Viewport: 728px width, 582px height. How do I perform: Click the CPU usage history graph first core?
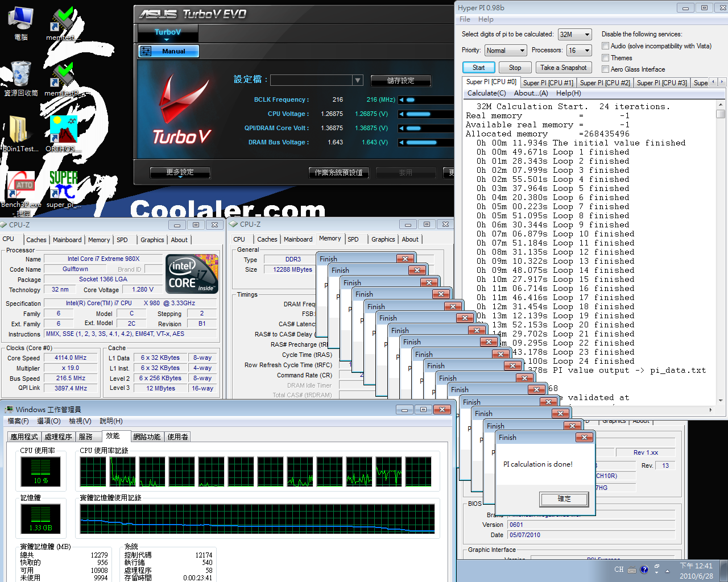93,472
